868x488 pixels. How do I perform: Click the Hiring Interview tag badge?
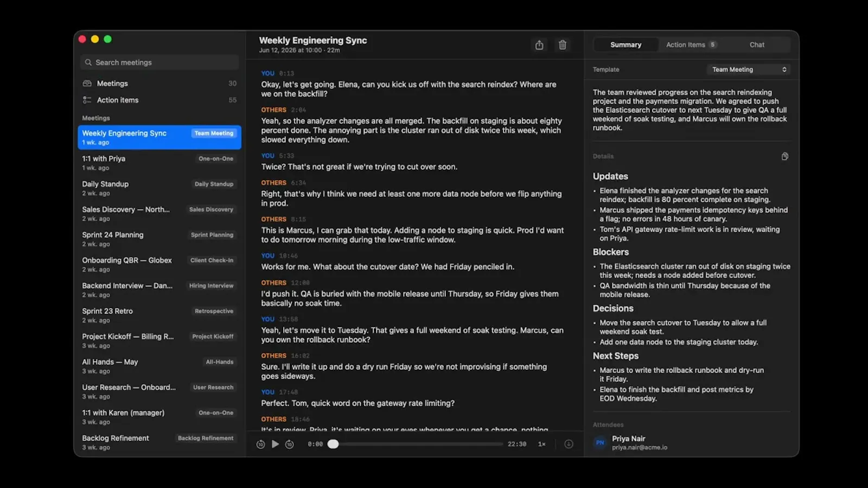pyautogui.click(x=211, y=286)
